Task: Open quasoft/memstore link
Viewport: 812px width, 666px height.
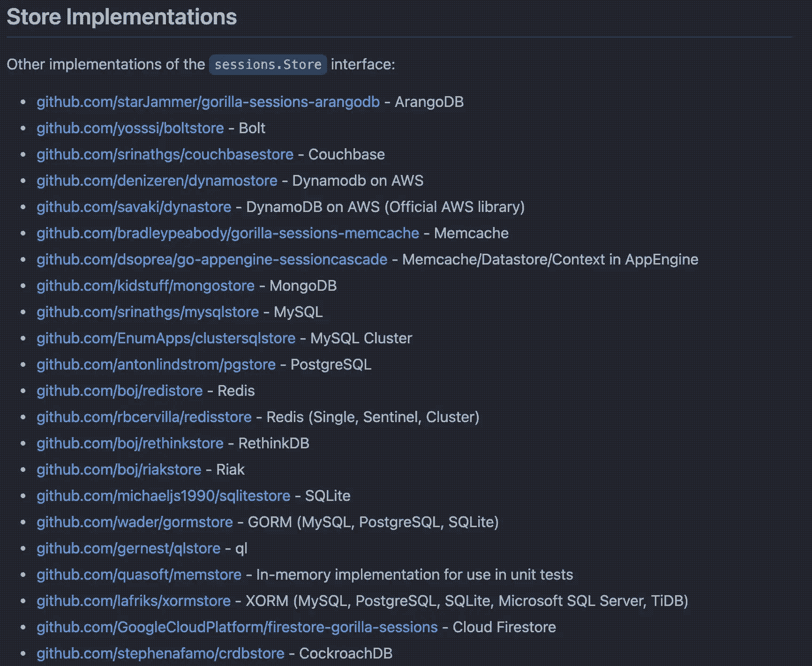Action: tap(139, 575)
